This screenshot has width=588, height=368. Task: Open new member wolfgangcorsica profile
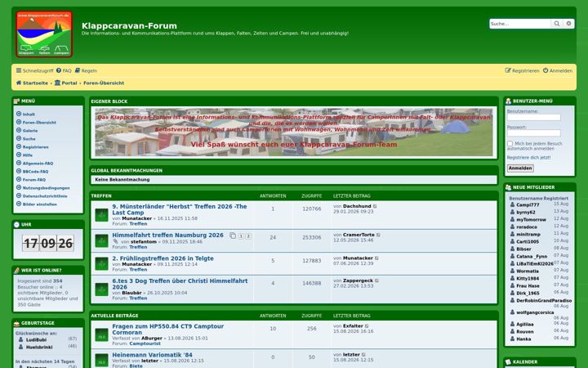(535, 312)
